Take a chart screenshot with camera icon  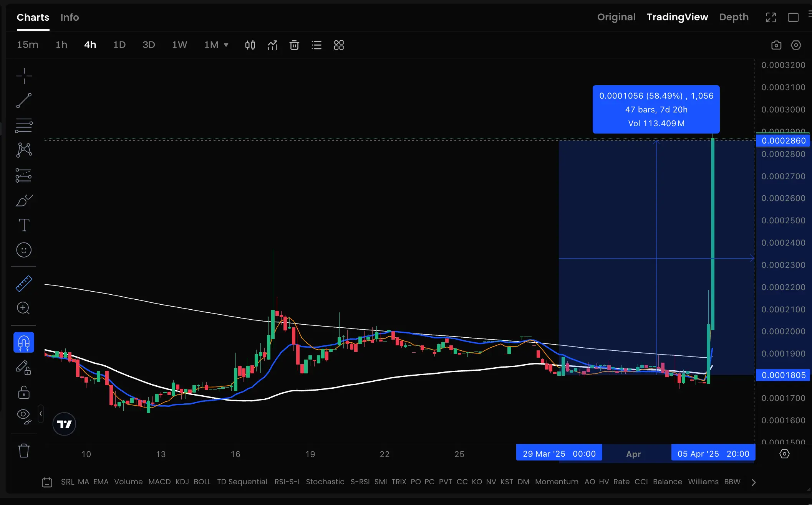coord(776,45)
